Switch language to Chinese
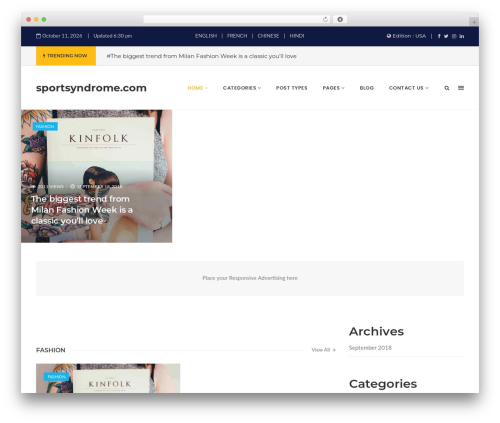 tap(268, 36)
